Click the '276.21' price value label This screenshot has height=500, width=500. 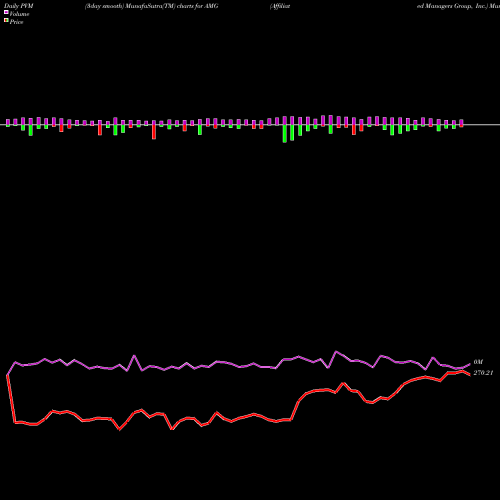483,373
